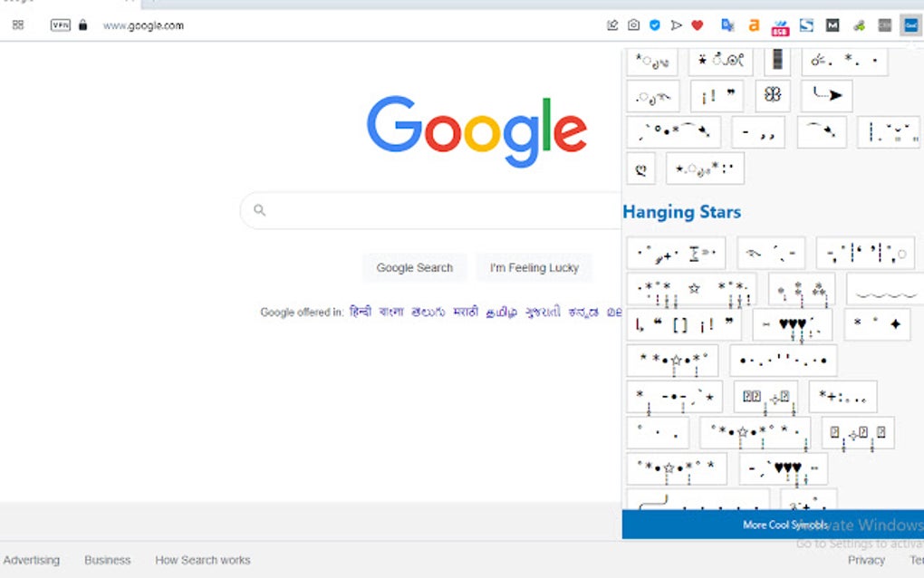
Task: Click the Amazon extension icon in toolbar
Action: [754, 25]
